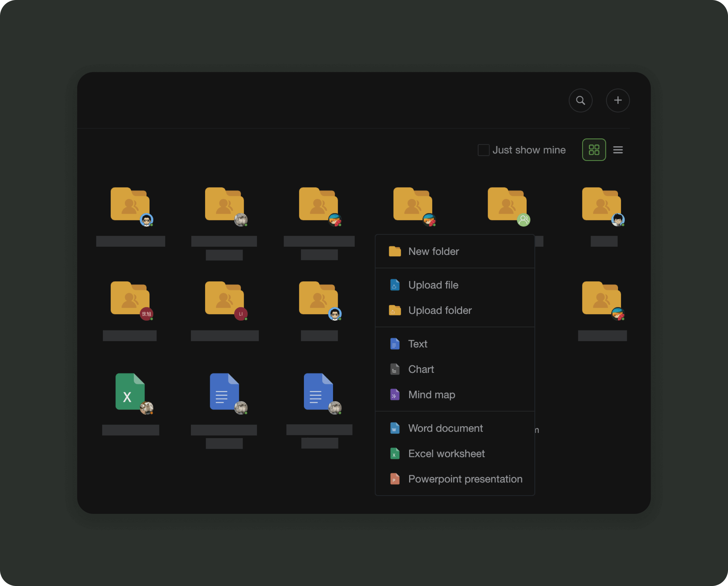Enable Just show mine checkbox
The height and width of the screenshot is (586, 728).
coord(483,150)
